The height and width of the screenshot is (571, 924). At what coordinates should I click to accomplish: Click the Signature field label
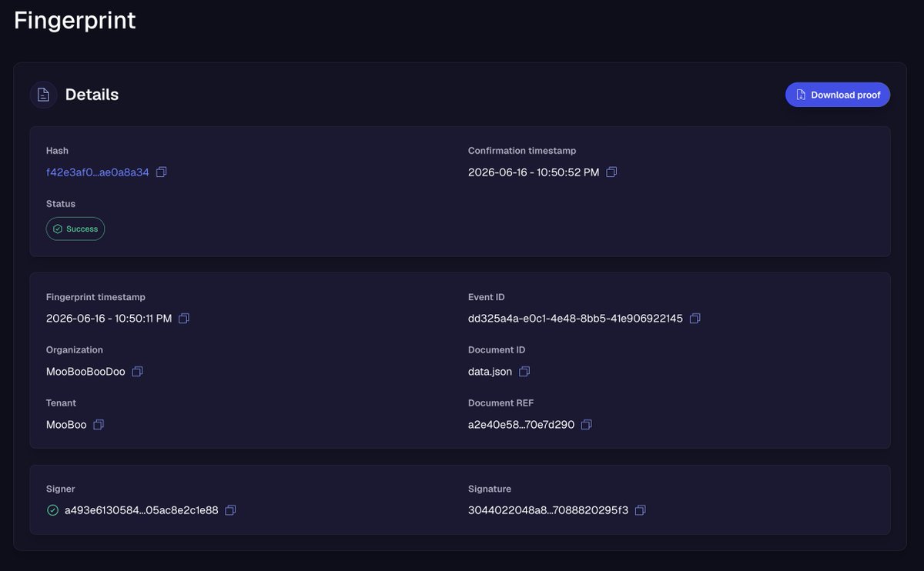coord(490,489)
